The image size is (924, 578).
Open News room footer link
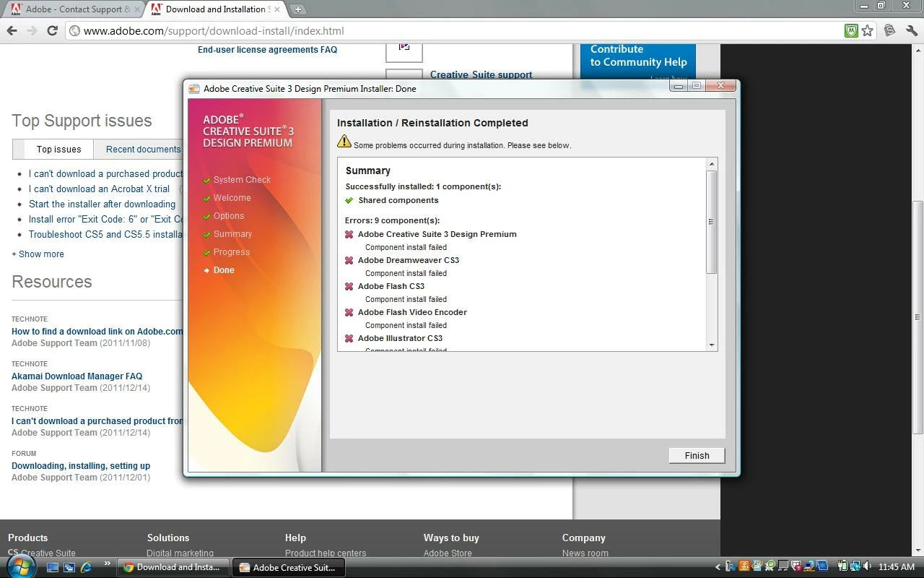point(585,553)
